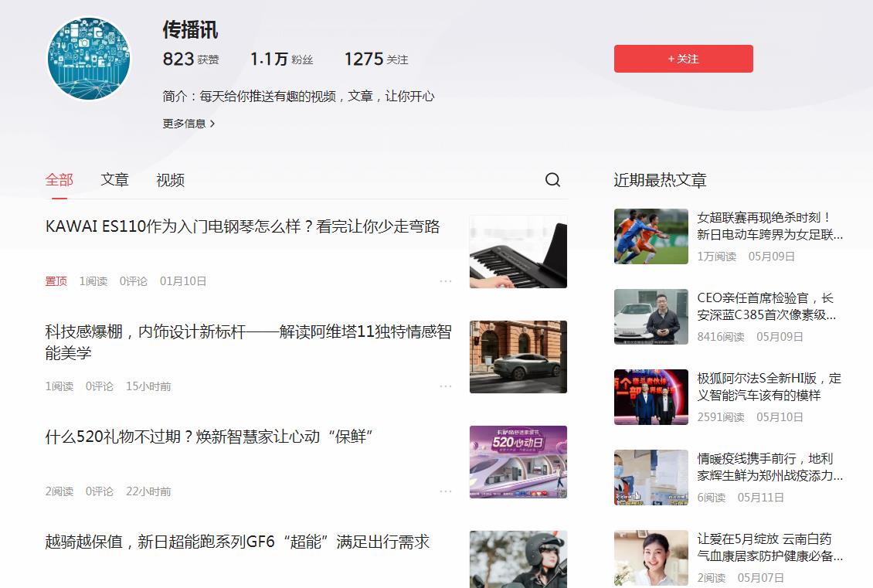Image resolution: width=873 pixels, height=588 pixels.
Task: Click the women's football match thumbnail
Action: click(651, 236)
